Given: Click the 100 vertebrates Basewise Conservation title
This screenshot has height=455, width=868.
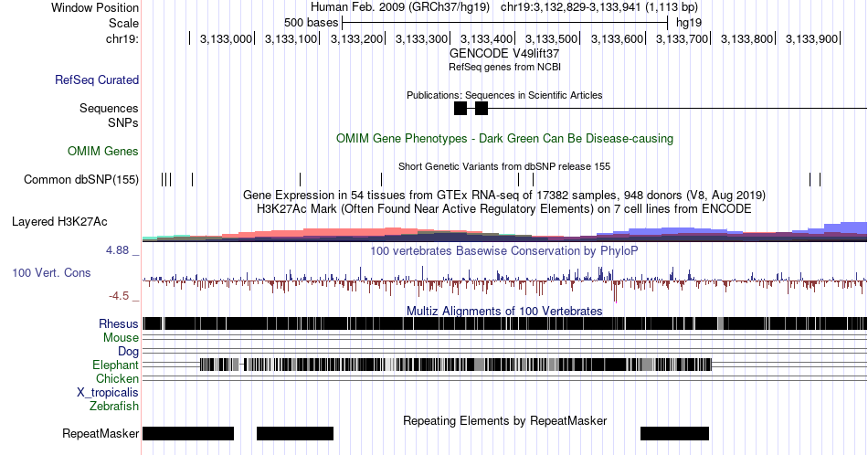Looking at the screenshot, I should [504, 250].
